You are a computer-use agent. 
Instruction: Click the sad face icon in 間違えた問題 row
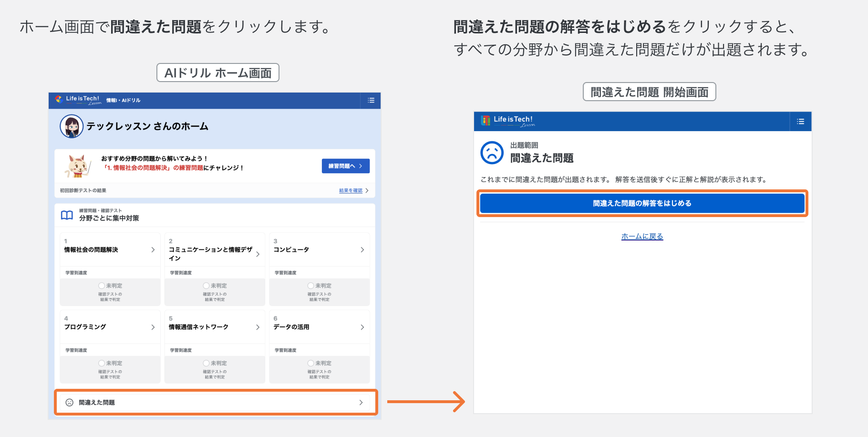(70, 403)
